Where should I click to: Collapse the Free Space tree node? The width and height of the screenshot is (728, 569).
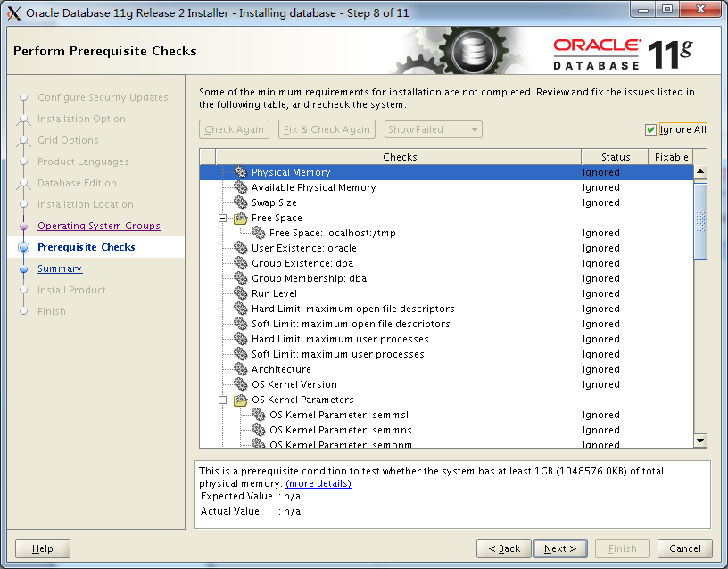click(x=223, y=218)
